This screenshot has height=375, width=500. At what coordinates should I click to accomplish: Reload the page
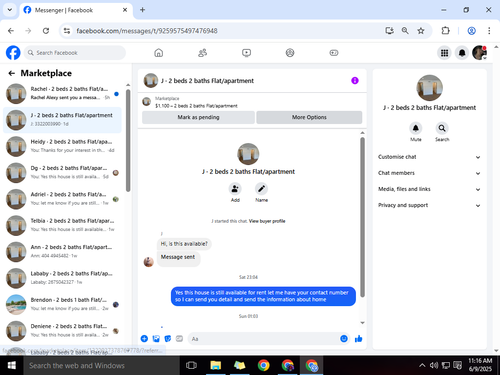[46, 31]
